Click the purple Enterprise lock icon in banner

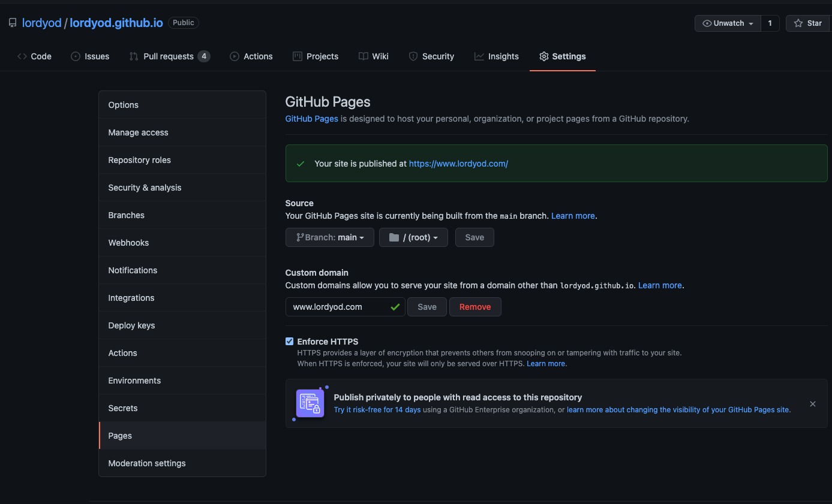pyautogui.click(x=310, y=403)
